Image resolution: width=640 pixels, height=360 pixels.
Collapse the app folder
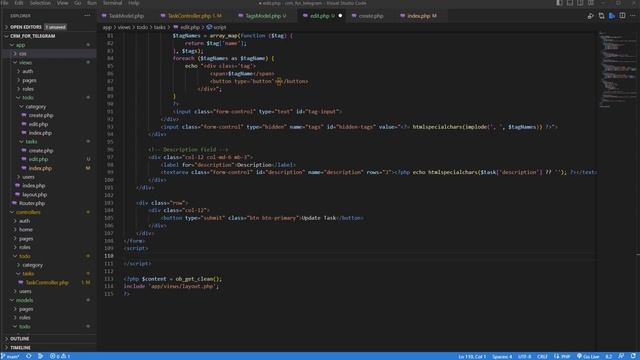coord(20,45)
